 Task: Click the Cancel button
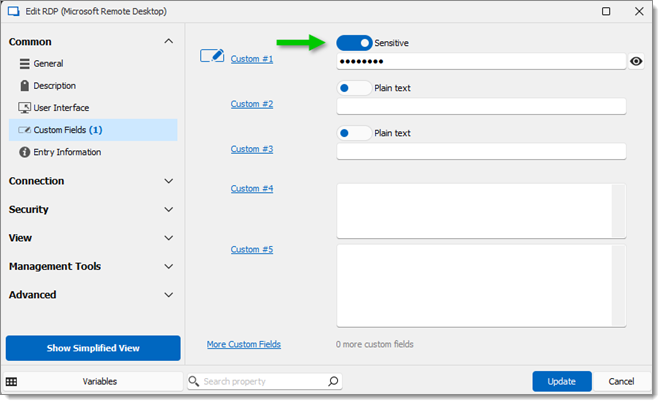(x=621, y=382)
